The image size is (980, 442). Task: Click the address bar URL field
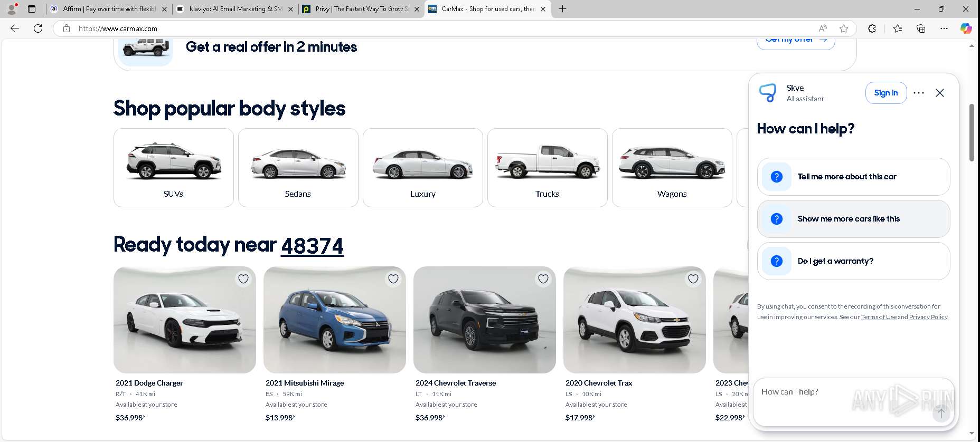[x=444, y=28]
